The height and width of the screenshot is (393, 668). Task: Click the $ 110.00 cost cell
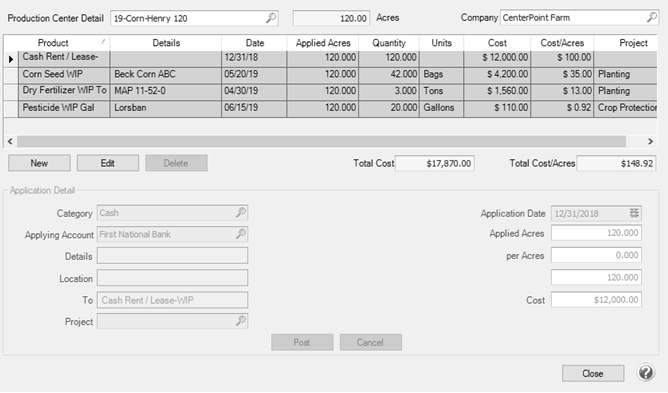[x=497, y=108]
